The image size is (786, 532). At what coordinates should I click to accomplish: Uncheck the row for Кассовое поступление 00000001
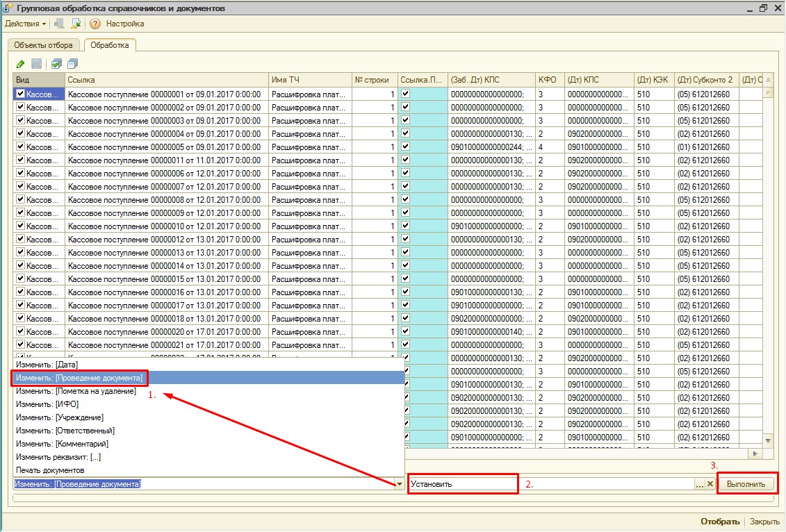tap(20, 94)
